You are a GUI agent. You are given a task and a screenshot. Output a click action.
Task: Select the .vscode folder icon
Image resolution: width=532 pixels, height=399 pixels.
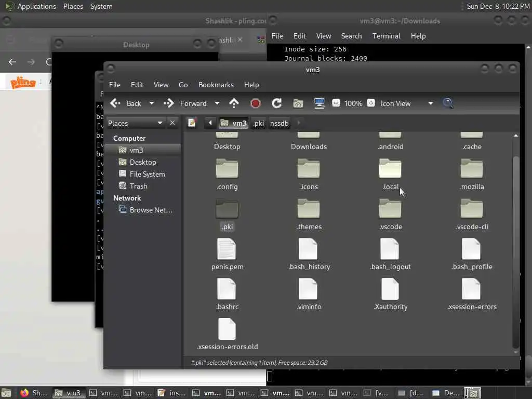[390, 209]
